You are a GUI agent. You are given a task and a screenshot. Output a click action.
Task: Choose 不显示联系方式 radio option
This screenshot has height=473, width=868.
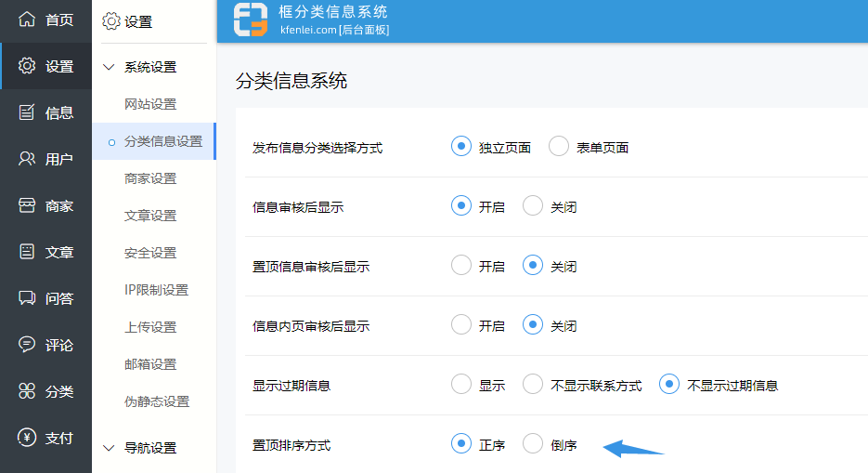click(533, 385)
